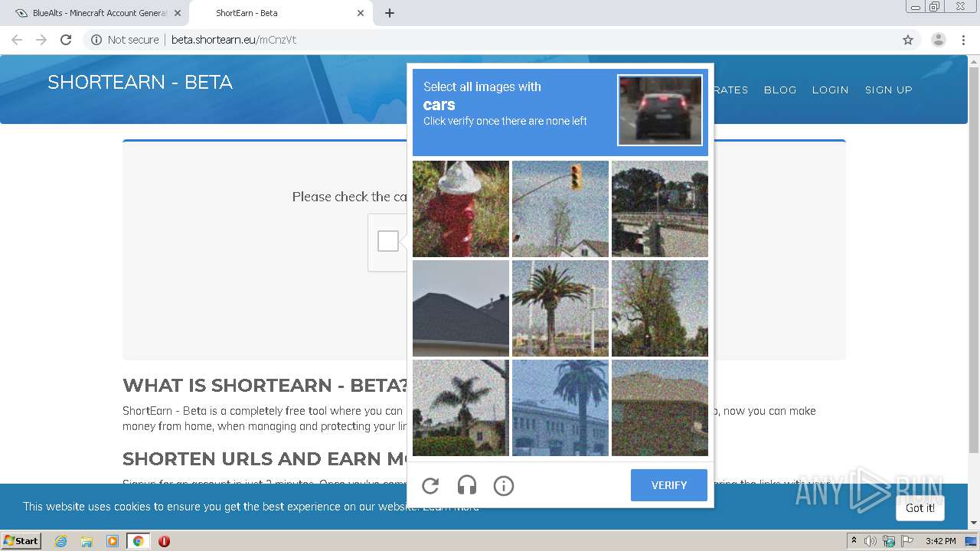Open the red Opera taskbar icon
The image size is (980, 551).
[x=164, y=541]
